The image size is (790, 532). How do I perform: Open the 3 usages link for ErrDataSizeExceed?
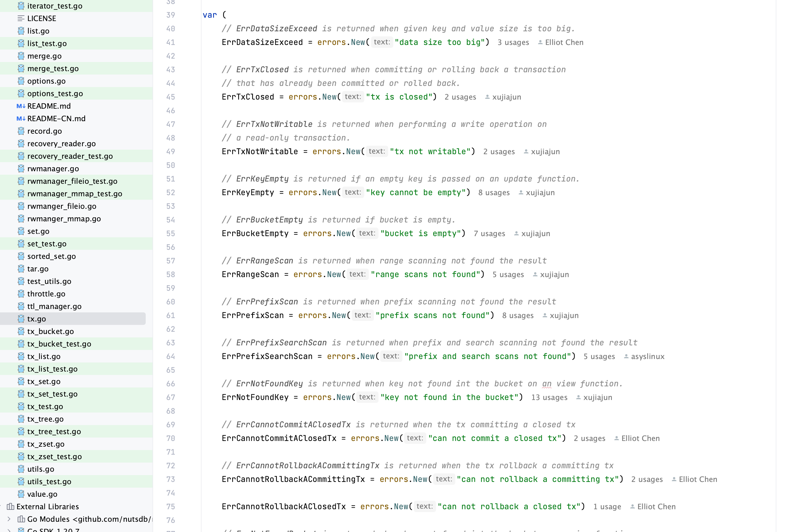(513, 42)
